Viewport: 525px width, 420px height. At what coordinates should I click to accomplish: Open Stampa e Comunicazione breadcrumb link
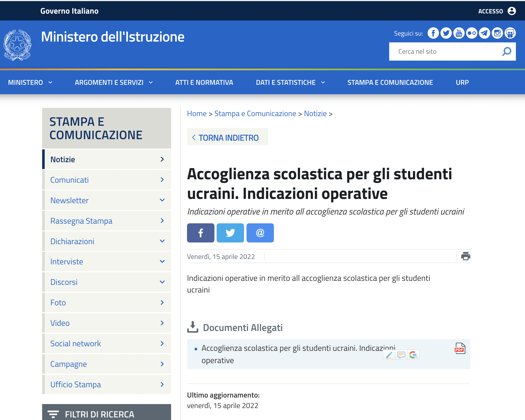(255, 114)
